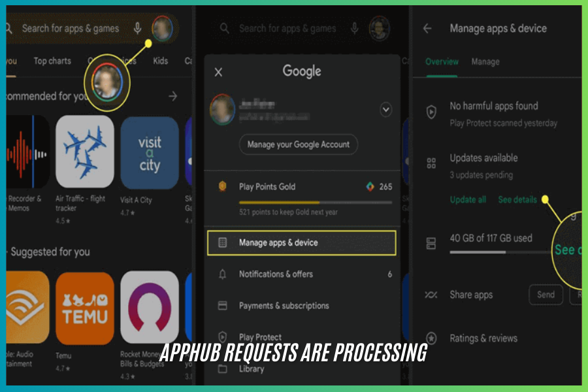Open Library in the Google menu

(301, 368)
